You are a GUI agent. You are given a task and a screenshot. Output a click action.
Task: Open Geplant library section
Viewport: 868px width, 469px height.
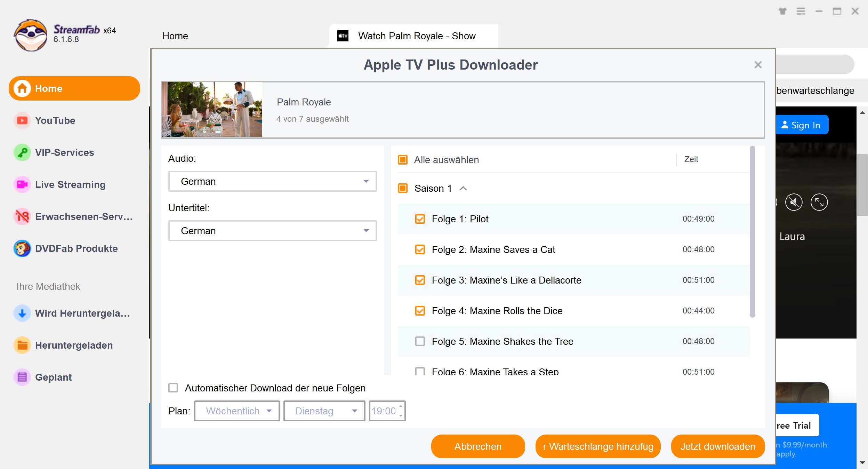coord(74,377)
